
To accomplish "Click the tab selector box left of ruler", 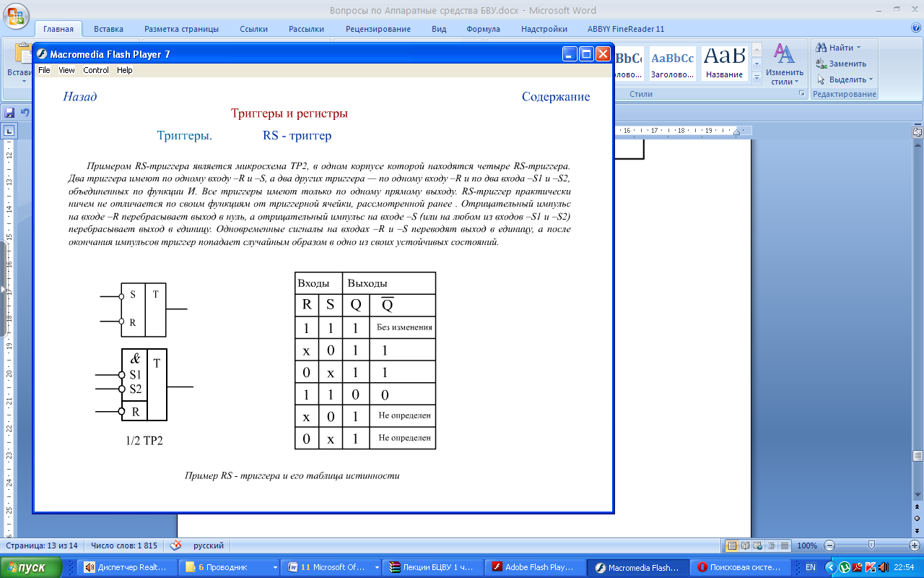I will [9, 131].
